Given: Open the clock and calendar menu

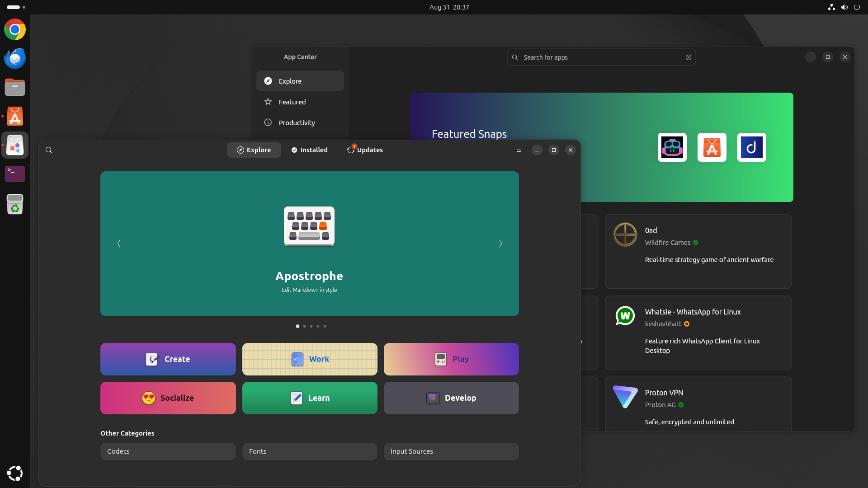Looking at the screenshot, I should (x=449, y=7).
